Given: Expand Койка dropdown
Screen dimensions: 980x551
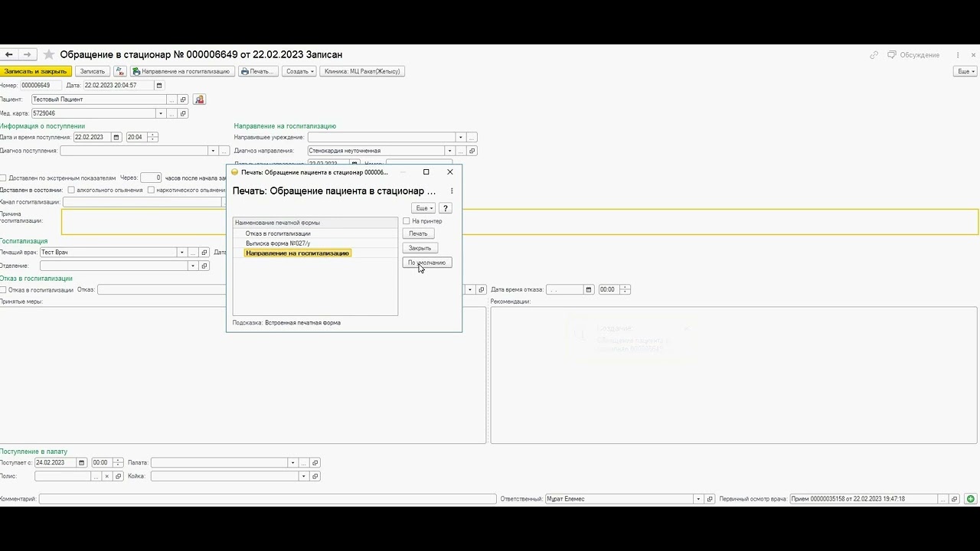Looking at the screenshot, I should pos(304,476).
